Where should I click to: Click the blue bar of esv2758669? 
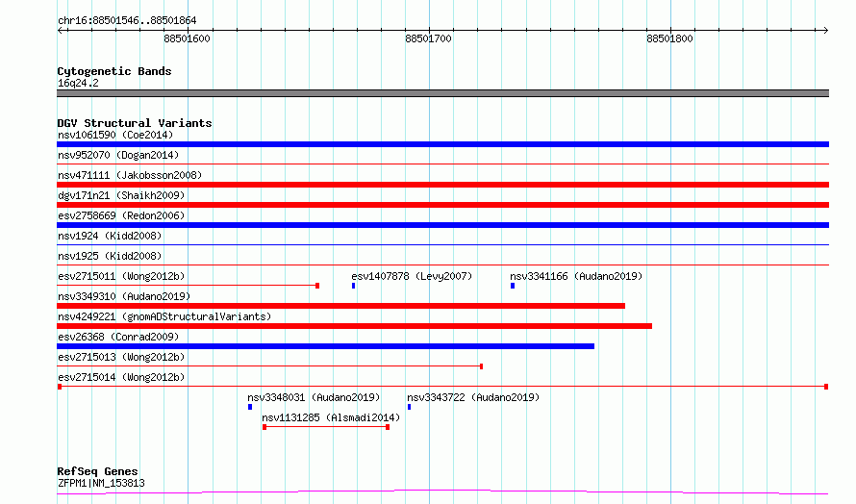pos(442,225)
